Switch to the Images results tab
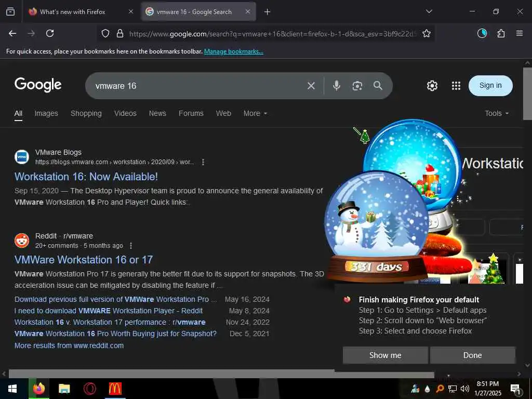The height and width of the screenshot is (399, 532). pos(46,113)
